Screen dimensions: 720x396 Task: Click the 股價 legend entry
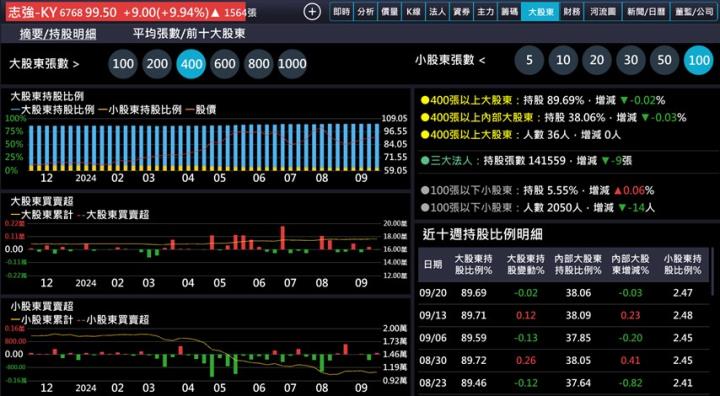201,110
